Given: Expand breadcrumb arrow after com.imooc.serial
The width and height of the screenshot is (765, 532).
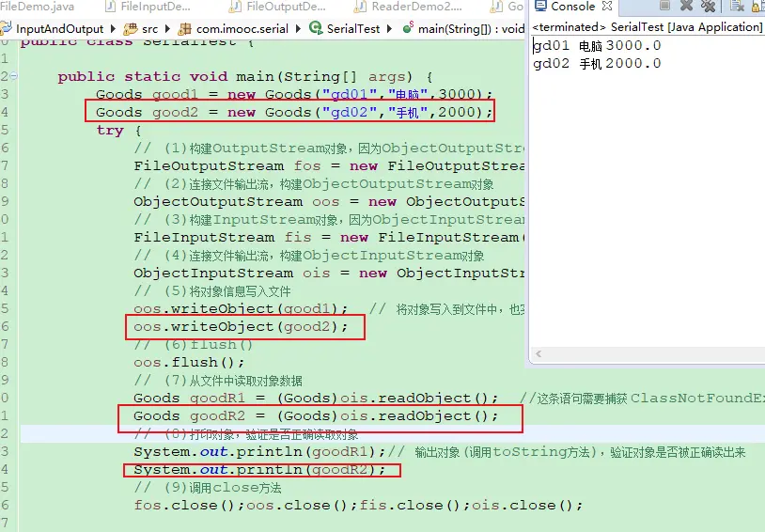Looking at the screenshot, I should click(299, 29).
